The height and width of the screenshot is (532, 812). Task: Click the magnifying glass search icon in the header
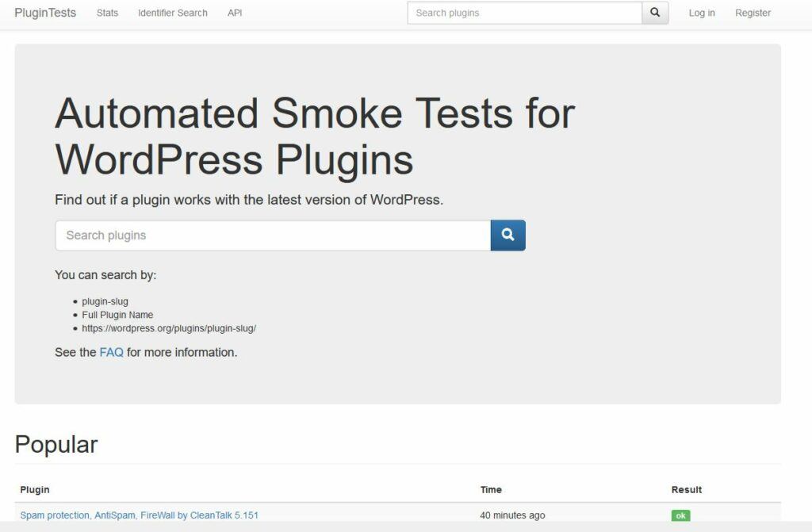(x=653, y=13)
